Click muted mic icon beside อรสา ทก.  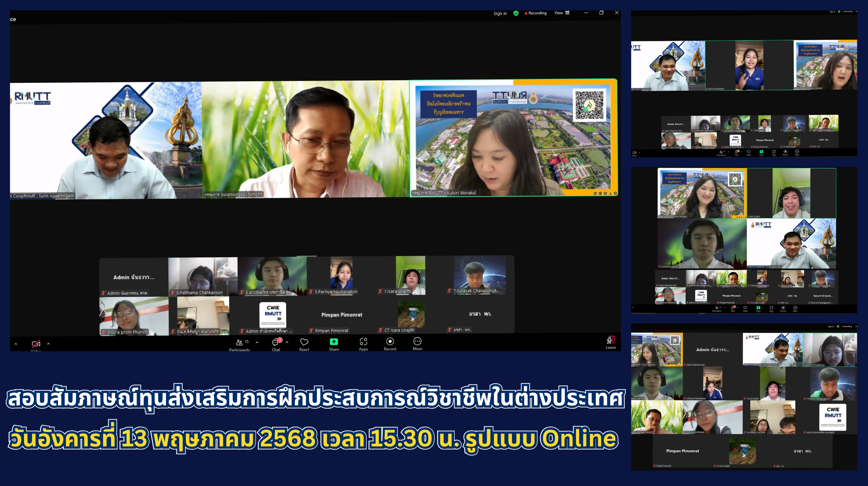[x=449, y=330]
